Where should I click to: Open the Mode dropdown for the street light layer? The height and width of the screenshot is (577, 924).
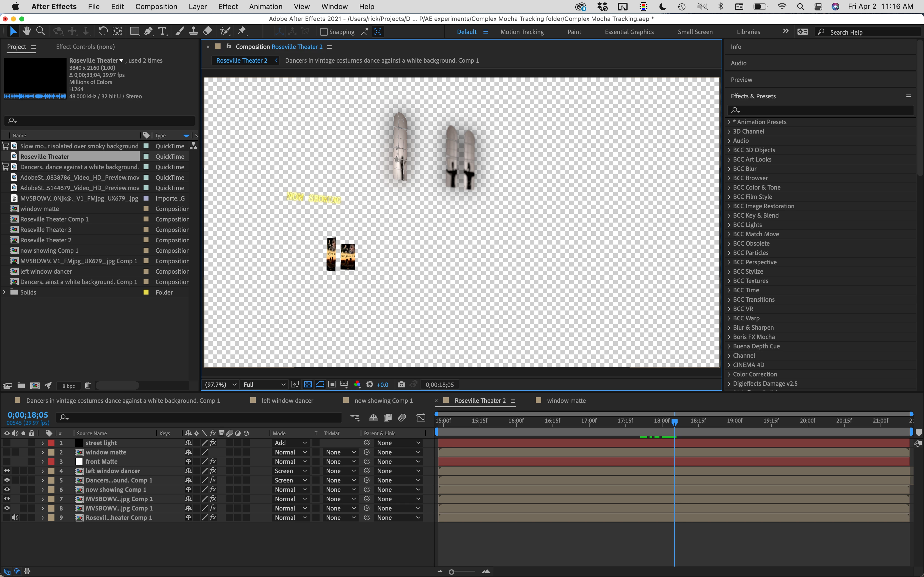[x=291, y=443]
